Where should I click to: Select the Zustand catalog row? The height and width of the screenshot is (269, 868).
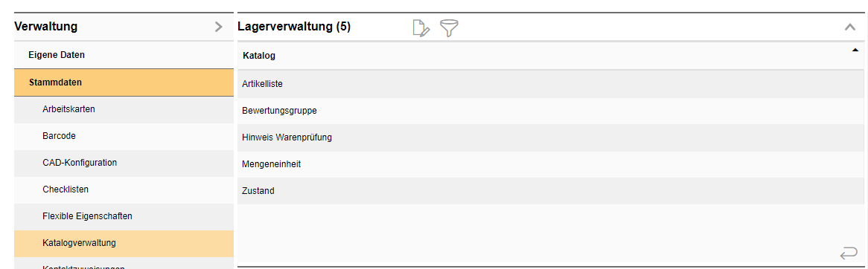pos(551,191)
